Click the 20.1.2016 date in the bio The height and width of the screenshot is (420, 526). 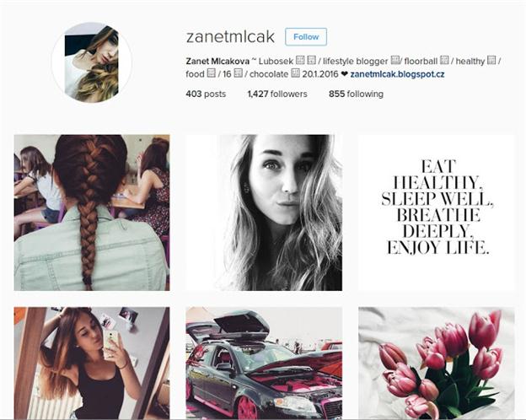click(x=320, y=74)
